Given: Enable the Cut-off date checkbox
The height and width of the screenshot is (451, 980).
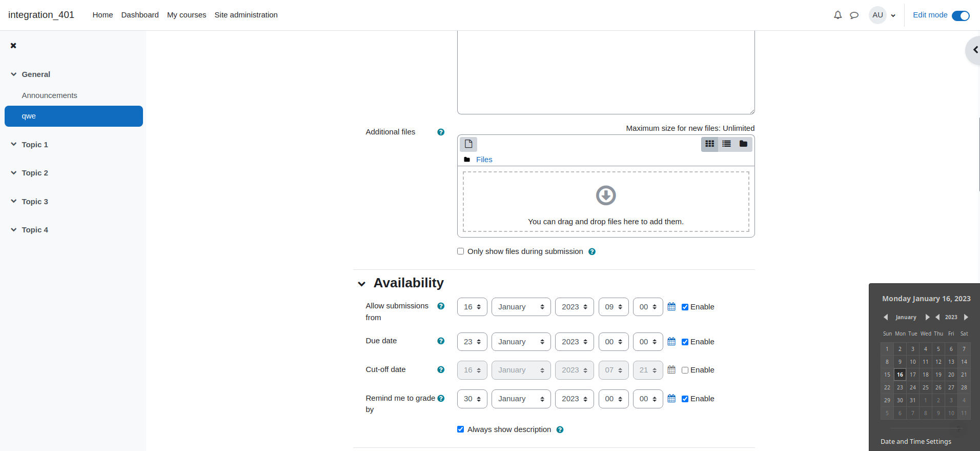Looking at the screenshot, I should [x=685, y=370].
